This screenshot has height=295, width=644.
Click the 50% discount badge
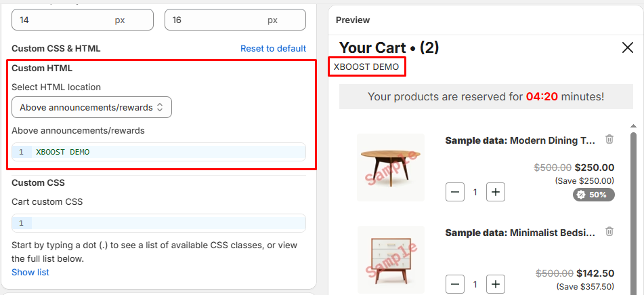coord(594,195)
